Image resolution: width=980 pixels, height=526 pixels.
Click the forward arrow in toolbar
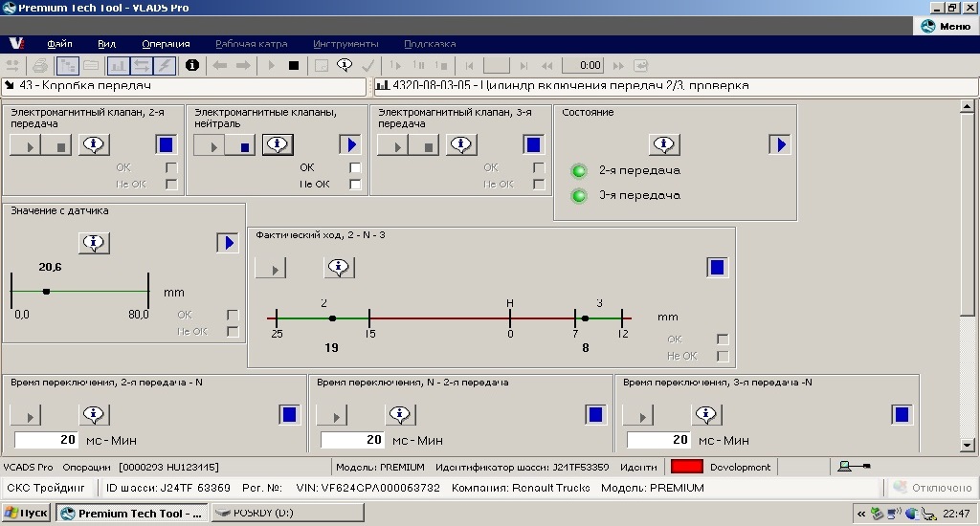coord(242,66)
